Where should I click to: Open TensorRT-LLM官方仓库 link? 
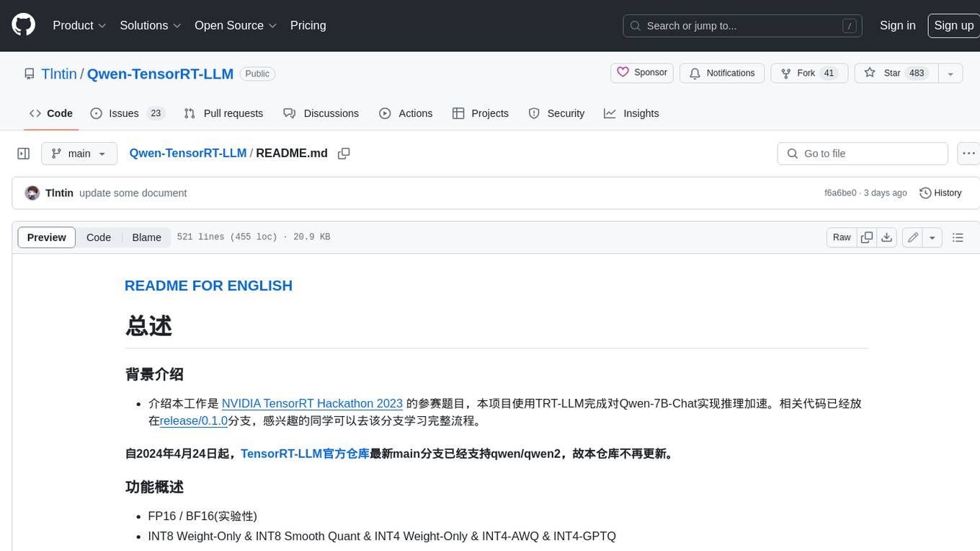click(x=305, y=454)
